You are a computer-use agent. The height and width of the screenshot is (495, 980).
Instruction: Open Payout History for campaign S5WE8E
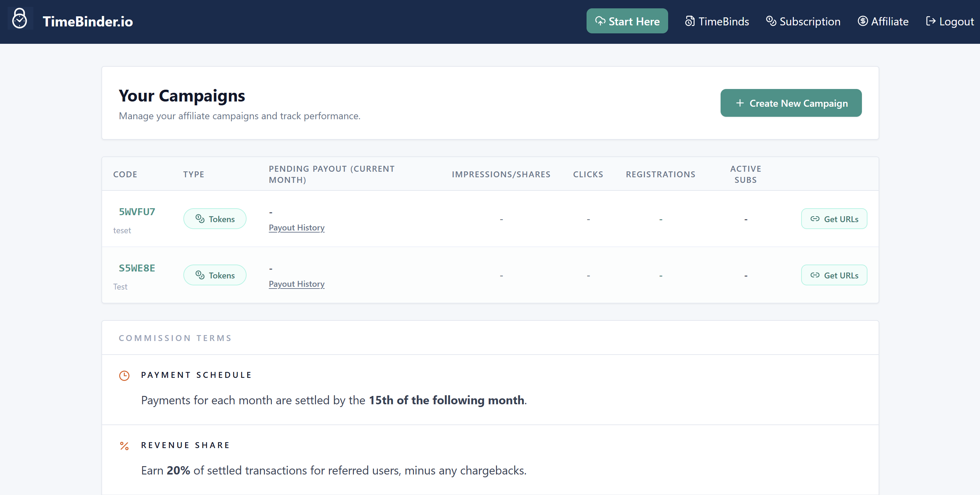[296, 284]
